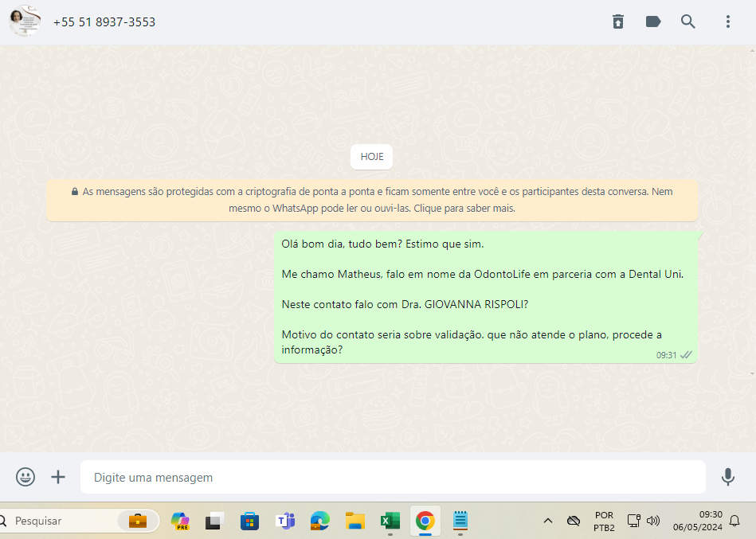Screen dimensions: 756x539
Task: Click the 'Digite uma mensagem' input field
Action: pos(393,478)
